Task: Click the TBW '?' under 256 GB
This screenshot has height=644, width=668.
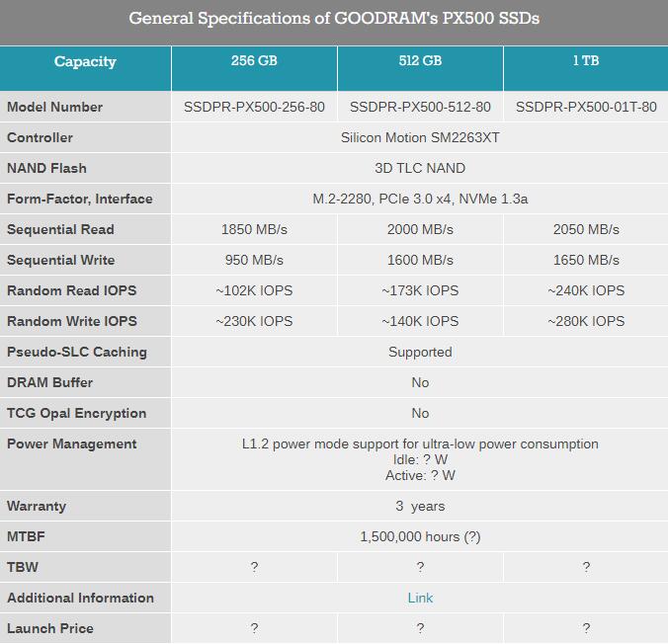Action: point(254,567)
